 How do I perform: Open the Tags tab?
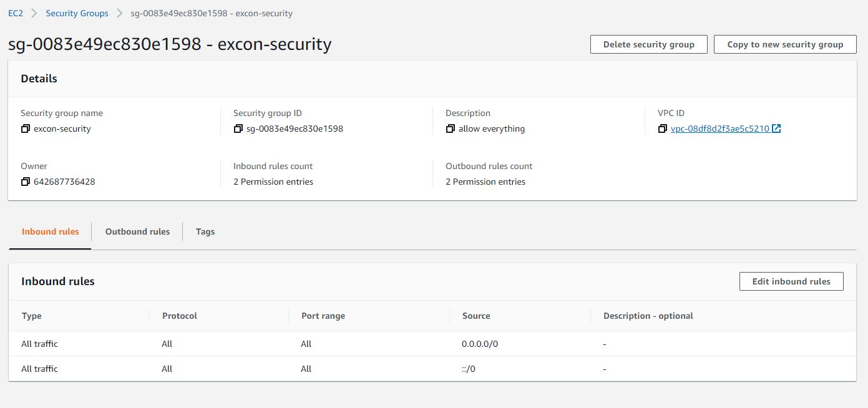click(x=205, y=231)
